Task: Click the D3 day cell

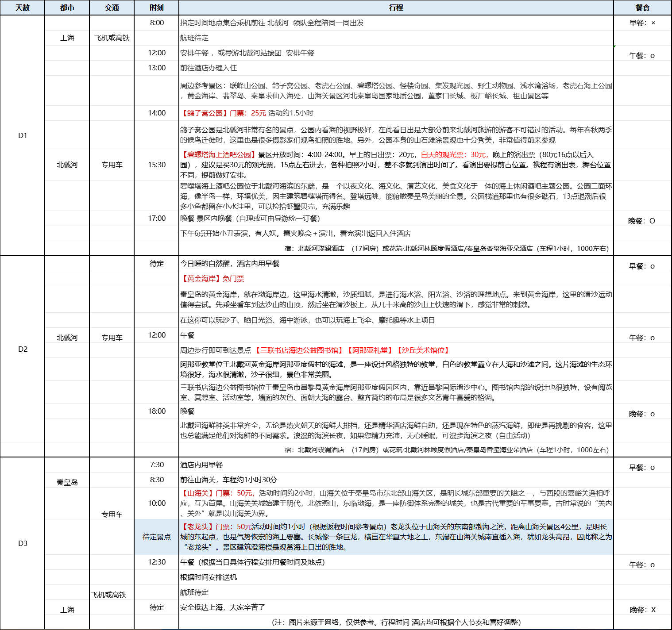Action: click(x=23, y=543)
